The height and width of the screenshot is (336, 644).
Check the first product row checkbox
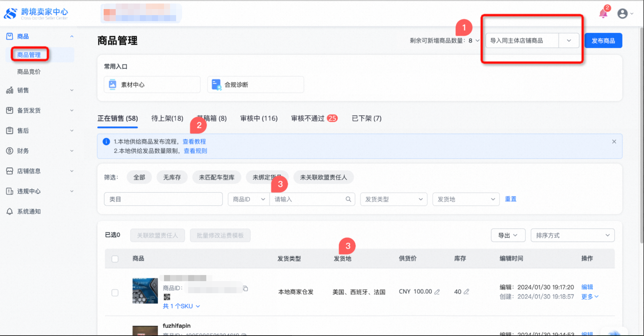115,292
